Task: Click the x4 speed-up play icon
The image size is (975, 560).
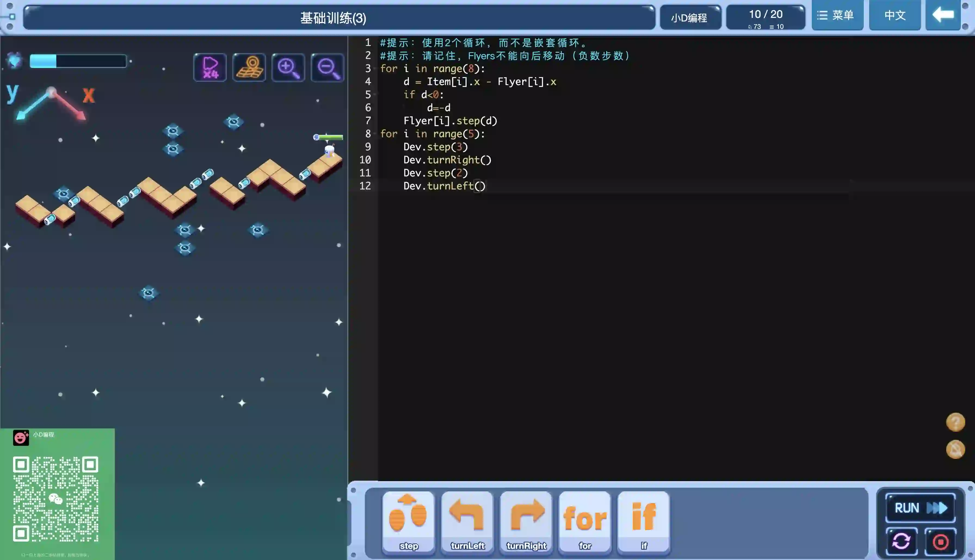Action: click(x=210, y=68)
